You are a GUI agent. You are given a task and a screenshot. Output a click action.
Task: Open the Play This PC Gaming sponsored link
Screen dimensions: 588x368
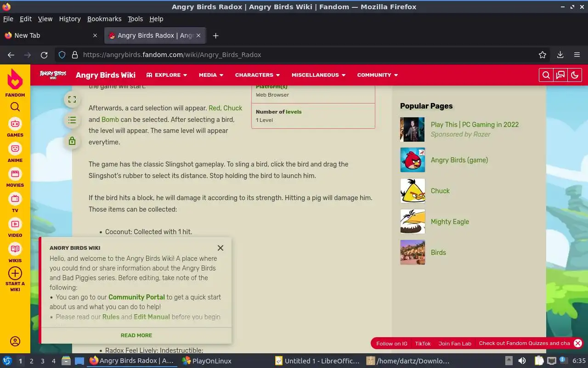(x=475, y=125)
